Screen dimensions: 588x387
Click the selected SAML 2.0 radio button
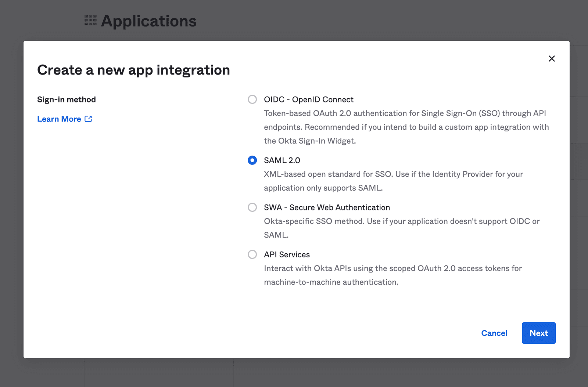click(252, 160)
